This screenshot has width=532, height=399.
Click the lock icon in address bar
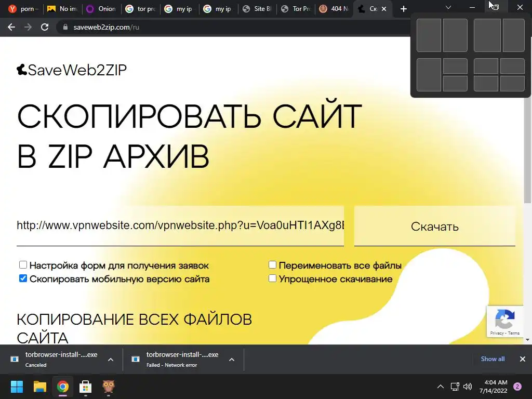coord(65,27)
